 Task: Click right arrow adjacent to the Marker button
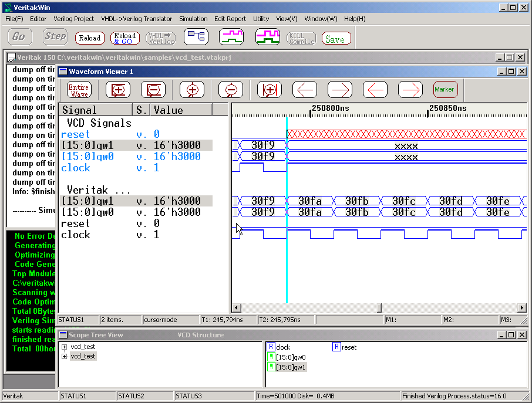click(410, 90)
